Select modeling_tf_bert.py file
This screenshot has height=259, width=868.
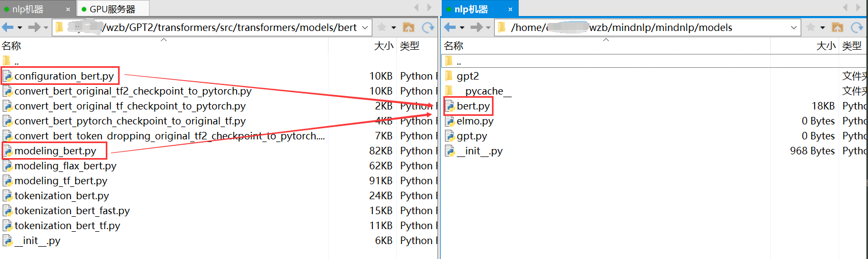60,181
